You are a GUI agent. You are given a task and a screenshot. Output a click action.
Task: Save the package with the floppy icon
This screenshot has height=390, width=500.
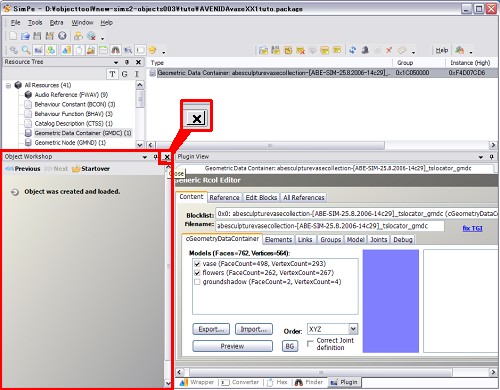pyautogui.click(x=37, y=36)
